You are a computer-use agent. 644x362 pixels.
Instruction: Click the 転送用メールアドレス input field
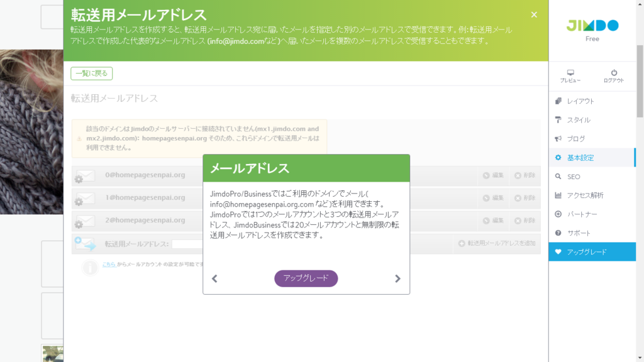(x=187, y=244)
